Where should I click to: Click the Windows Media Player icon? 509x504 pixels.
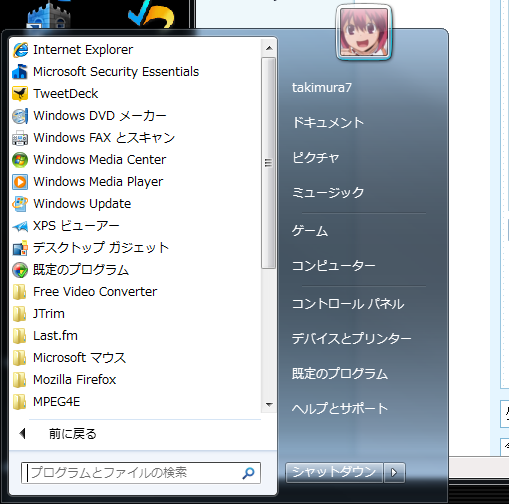(20, 182)
